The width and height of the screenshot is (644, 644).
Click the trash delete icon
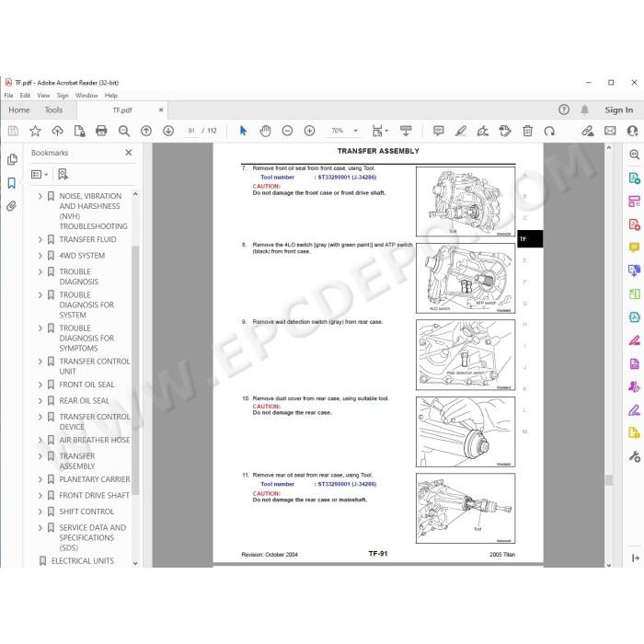[527, 131]
